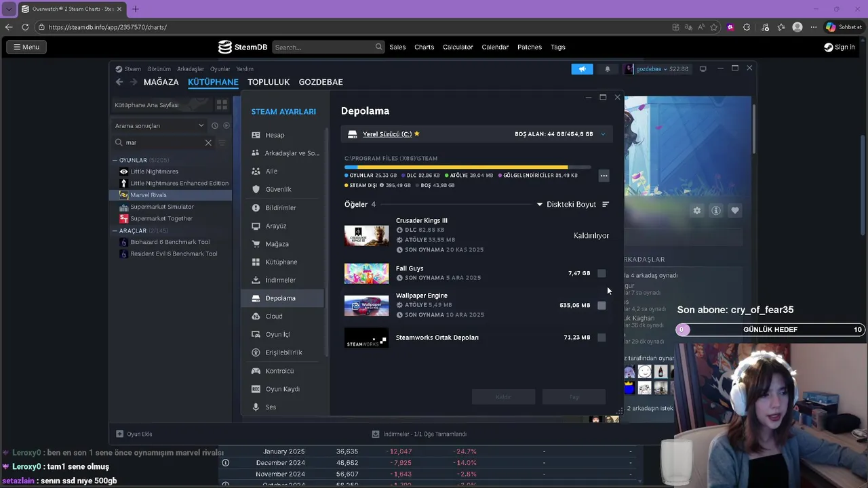This screenshot has height=488, width=868.
Task: Open the Görünüm menu
Action: click(159, 69)
